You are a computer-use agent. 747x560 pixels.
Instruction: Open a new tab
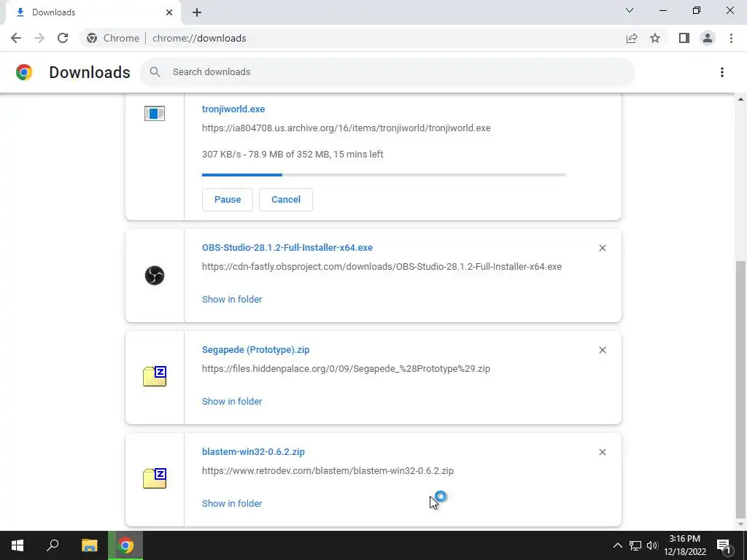197,12
